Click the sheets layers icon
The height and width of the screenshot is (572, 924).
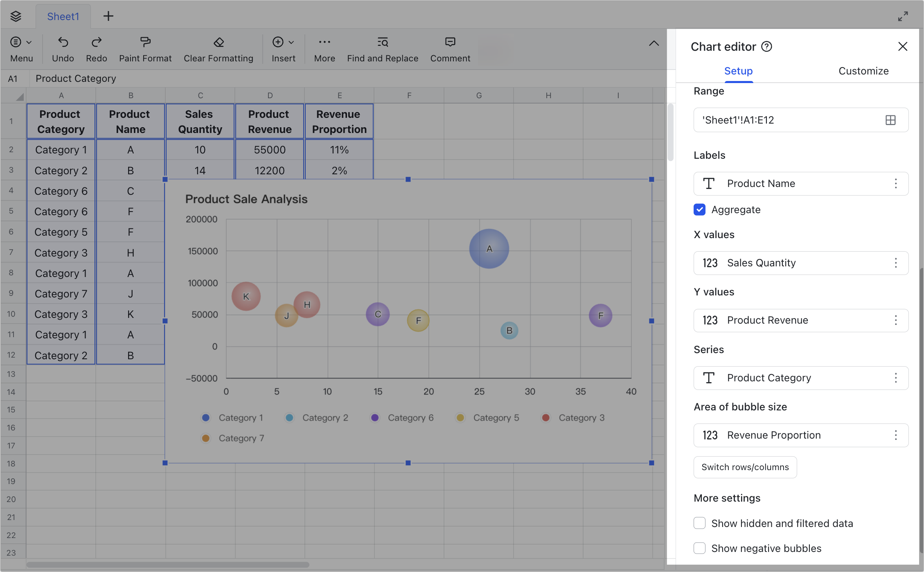(x=16, y=16)
